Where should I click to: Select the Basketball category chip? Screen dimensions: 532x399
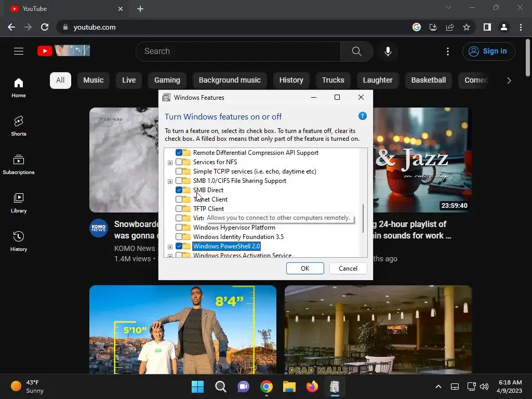(x=429, y=81)
